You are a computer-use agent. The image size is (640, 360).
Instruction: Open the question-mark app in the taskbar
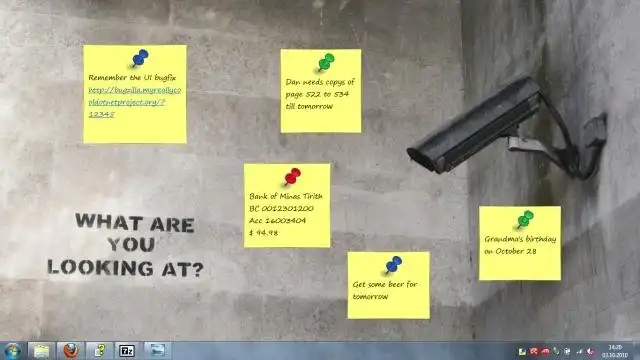99,351
